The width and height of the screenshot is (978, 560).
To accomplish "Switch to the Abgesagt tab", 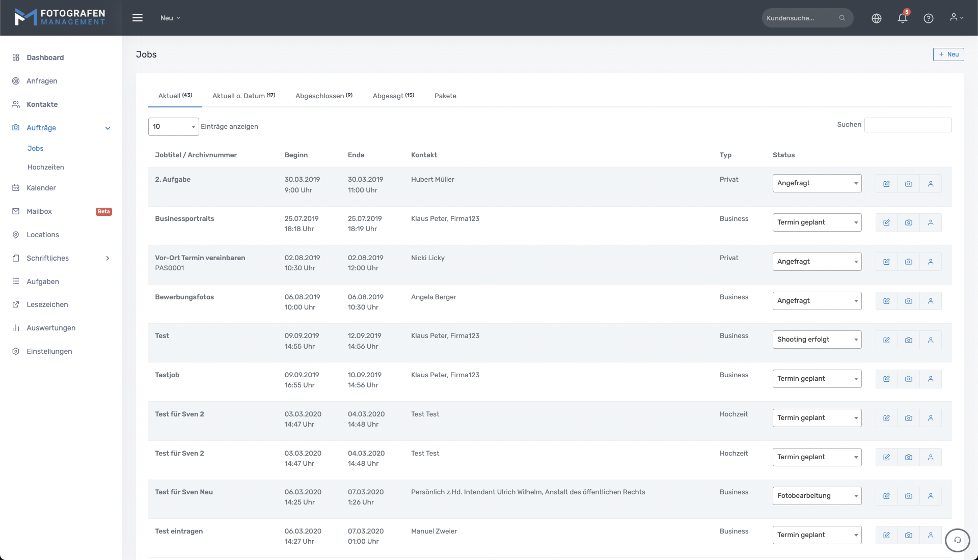I will 393,96.
